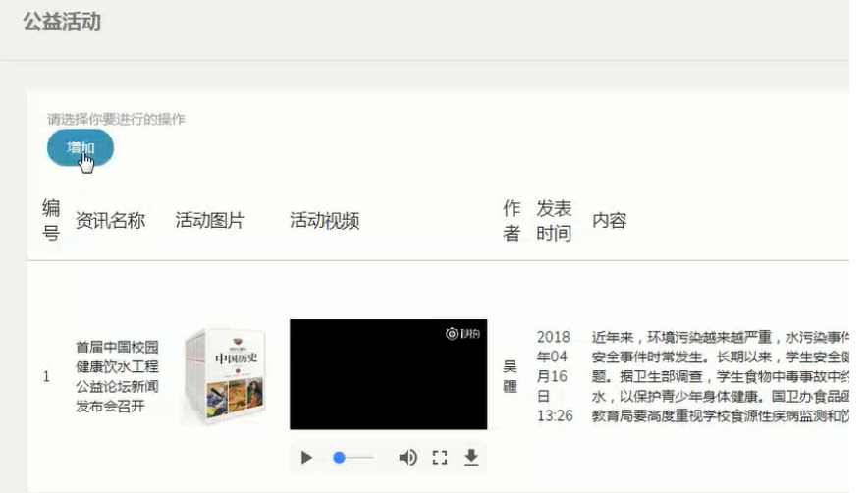
Task: Click the 内容 column header
Action: click(x=610, y=220)
